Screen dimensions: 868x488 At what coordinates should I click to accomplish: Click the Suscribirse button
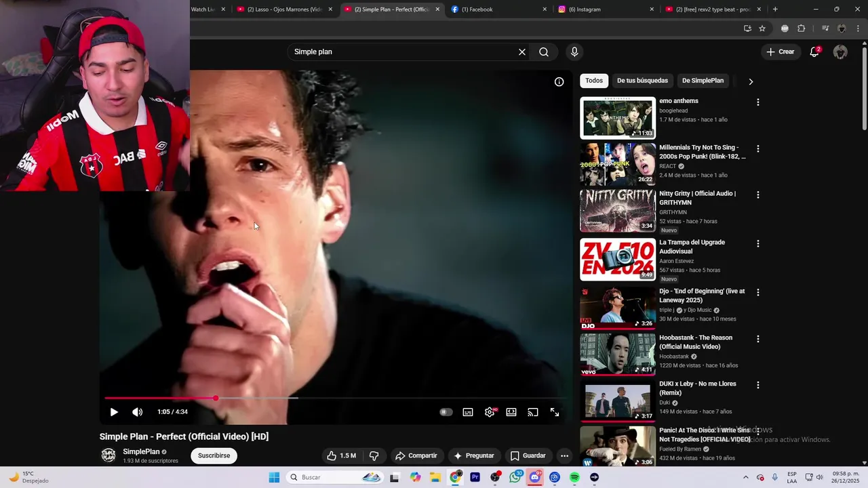click(x=214, y=455)
